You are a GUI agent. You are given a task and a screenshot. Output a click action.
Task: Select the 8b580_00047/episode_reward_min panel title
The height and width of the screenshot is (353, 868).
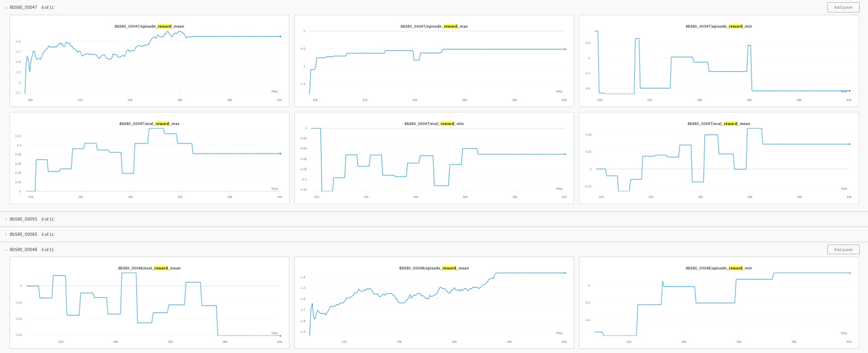pyautogui.click(x=719, y=26)
